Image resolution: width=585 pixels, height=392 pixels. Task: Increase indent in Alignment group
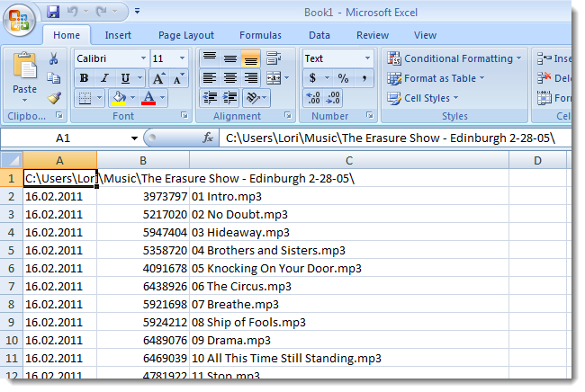230,98
